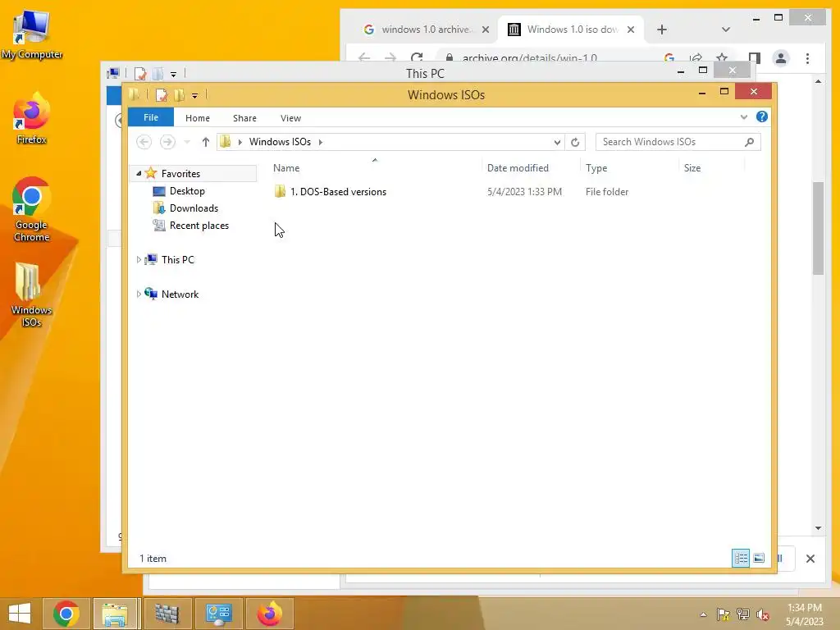This screenshot has width=840, height=630.
Task: Expand the Network tree node
Action: click(139, 294)
